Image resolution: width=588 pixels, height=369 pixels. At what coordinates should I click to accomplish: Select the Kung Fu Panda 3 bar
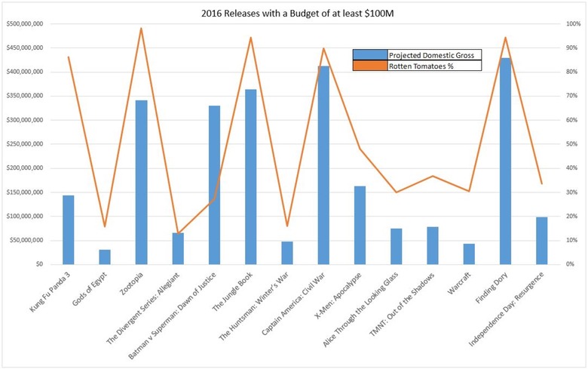[69, 229]
